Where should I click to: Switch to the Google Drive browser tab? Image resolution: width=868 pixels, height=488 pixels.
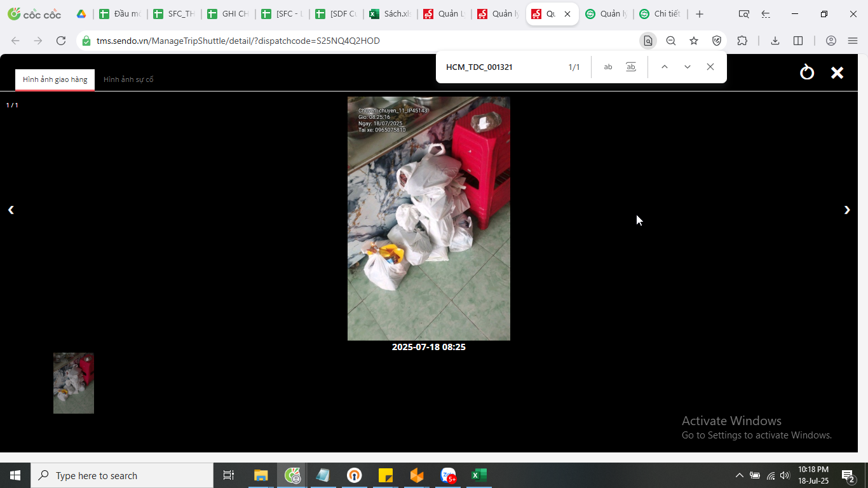(81, 14)
